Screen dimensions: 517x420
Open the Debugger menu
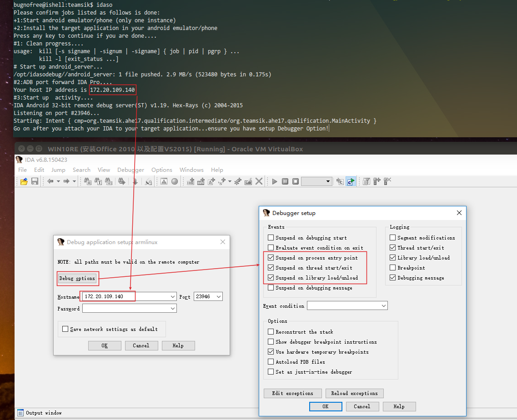pos(131,170)
